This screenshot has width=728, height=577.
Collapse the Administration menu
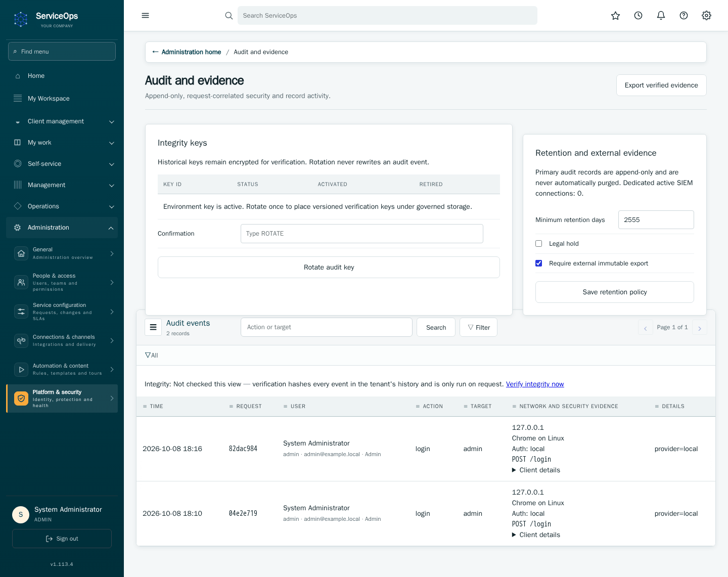click(62, 228)
